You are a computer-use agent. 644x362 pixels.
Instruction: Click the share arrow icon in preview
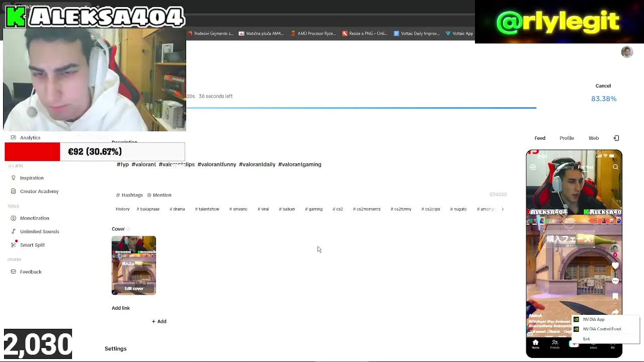[x=615, y=312]
